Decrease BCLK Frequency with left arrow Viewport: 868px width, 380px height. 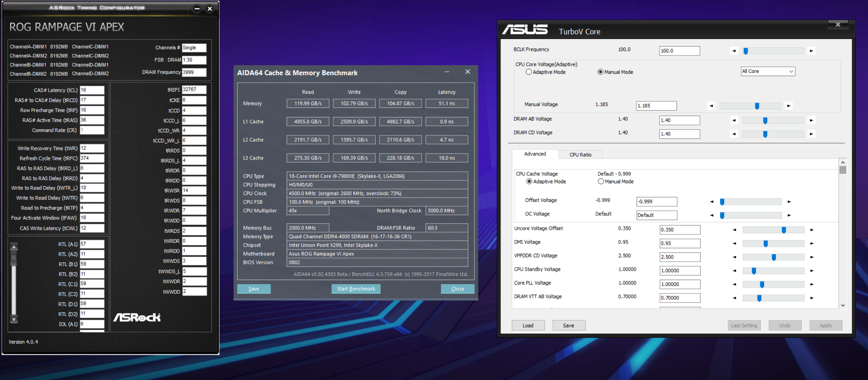coord(734,51)
